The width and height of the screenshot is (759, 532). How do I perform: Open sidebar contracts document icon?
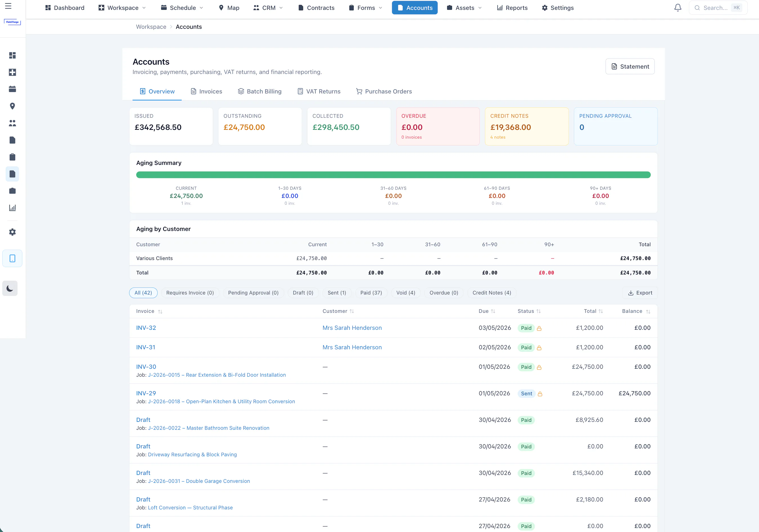click(12, 140)
